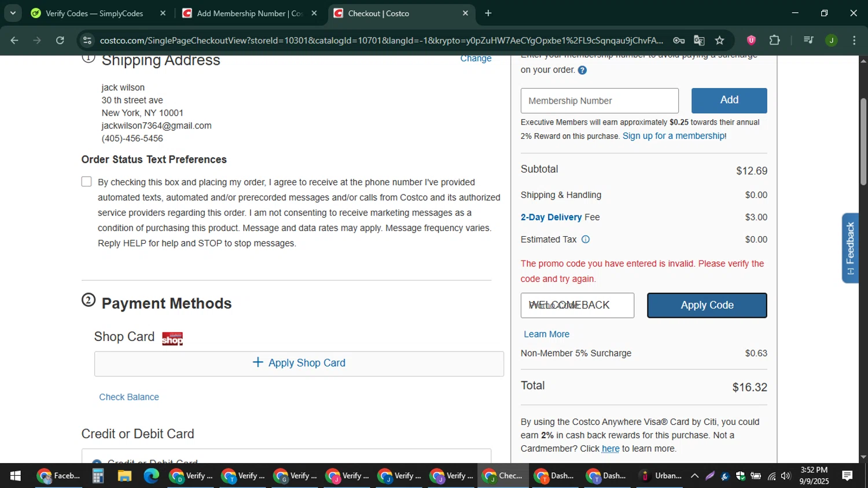The image size is (868, 488).
Task: Click the browser address bar URL
Action: click(381, 40)
